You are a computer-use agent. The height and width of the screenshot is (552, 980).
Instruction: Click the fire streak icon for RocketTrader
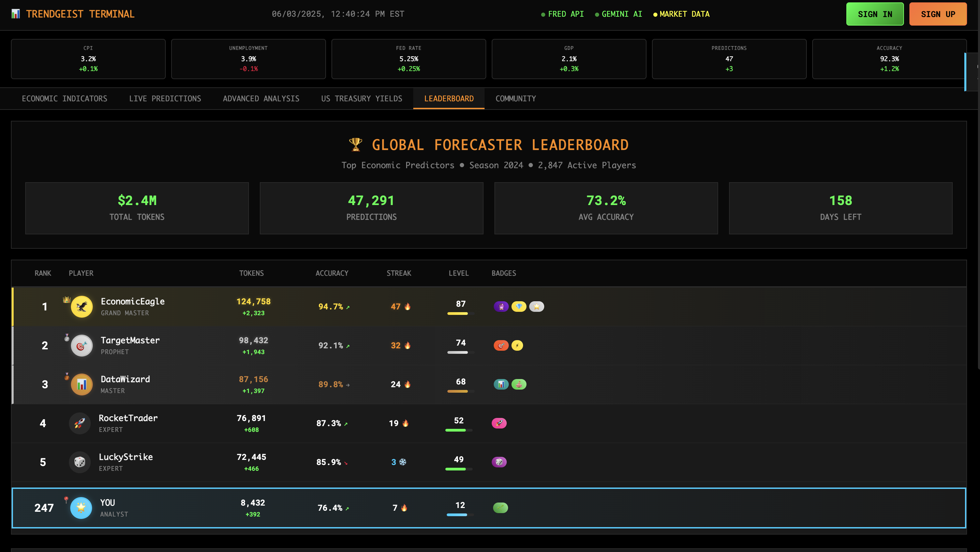click(x=405, y=423)
